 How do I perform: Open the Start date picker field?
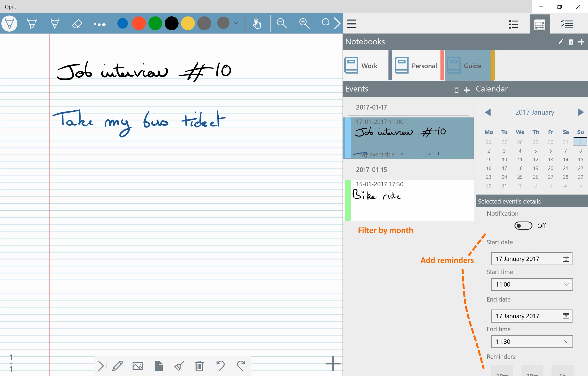531,259
